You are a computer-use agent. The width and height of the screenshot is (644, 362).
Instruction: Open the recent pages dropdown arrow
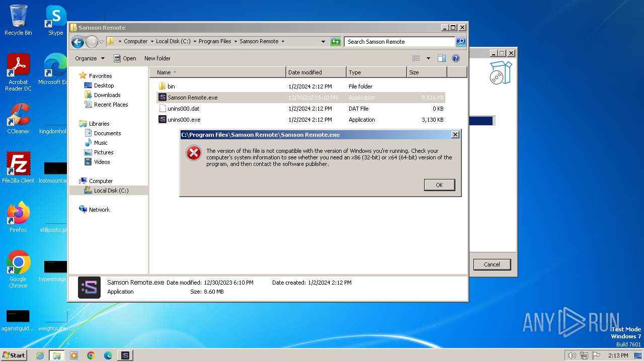click(x=102, y=42)
